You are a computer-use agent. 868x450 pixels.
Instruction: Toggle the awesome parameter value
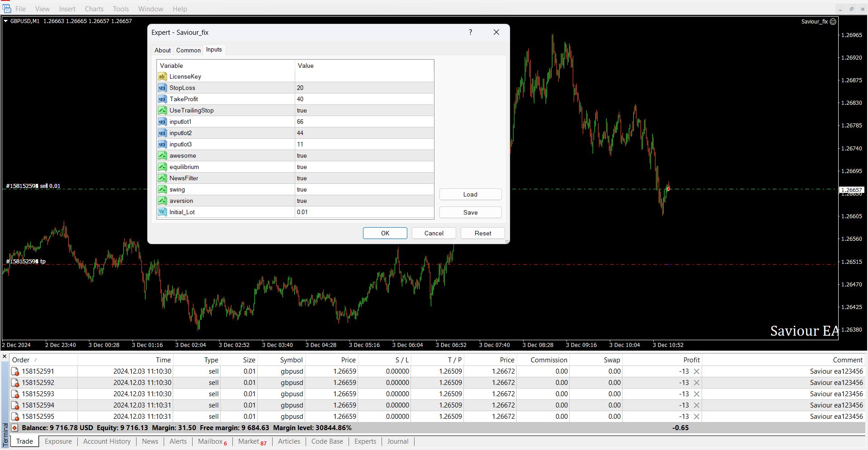tap(302, 156)
